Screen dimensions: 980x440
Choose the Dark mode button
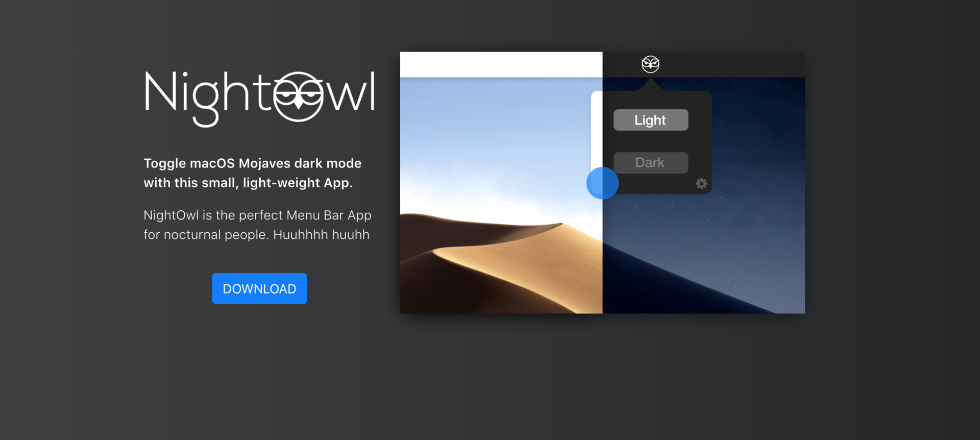point(650,163)
